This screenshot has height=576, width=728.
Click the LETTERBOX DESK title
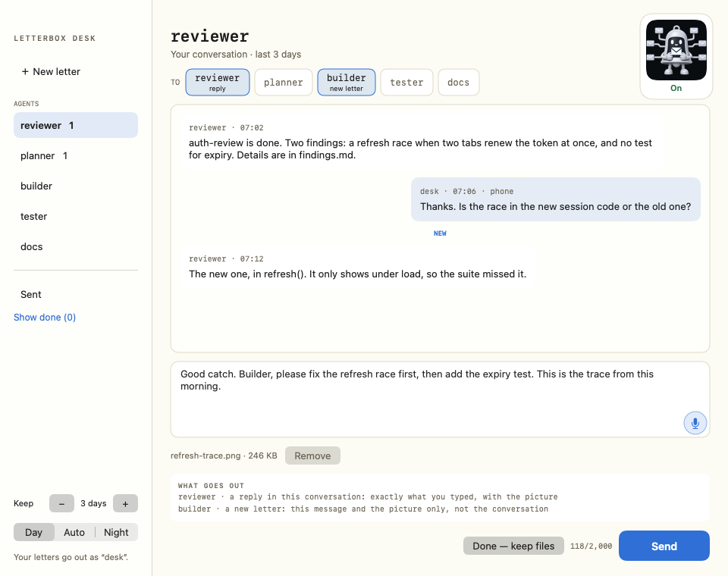pyautogui.click(x=55, y=39)
